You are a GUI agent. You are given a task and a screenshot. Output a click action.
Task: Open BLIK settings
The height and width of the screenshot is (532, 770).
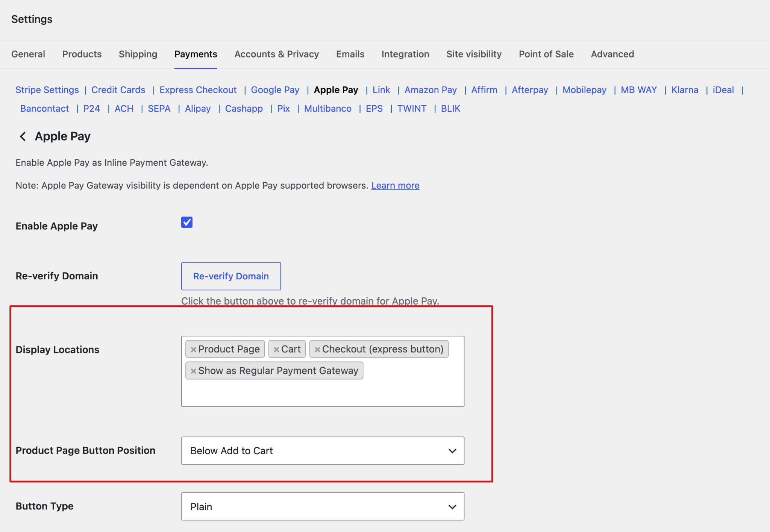(450, 108)
